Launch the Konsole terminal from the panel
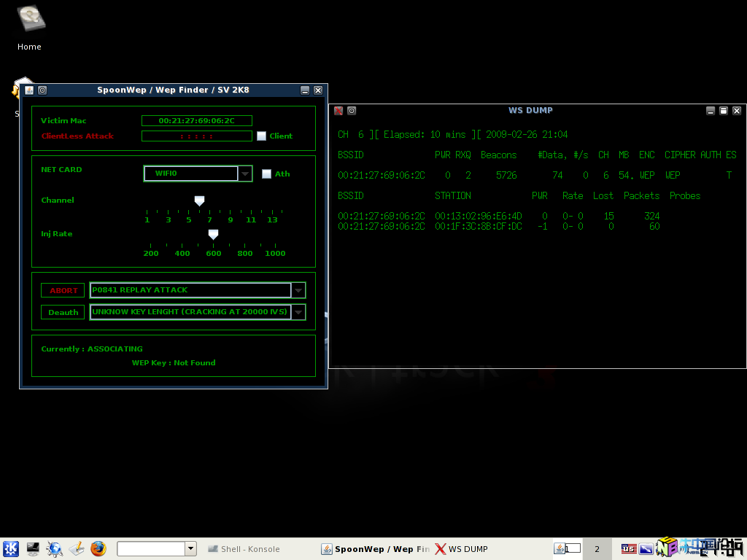 click(x=33, y=549)
